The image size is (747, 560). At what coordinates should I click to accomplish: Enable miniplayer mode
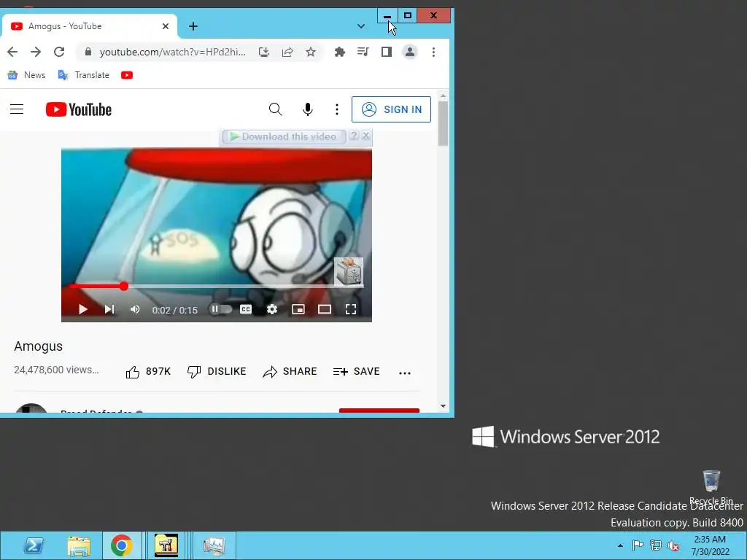298,309
